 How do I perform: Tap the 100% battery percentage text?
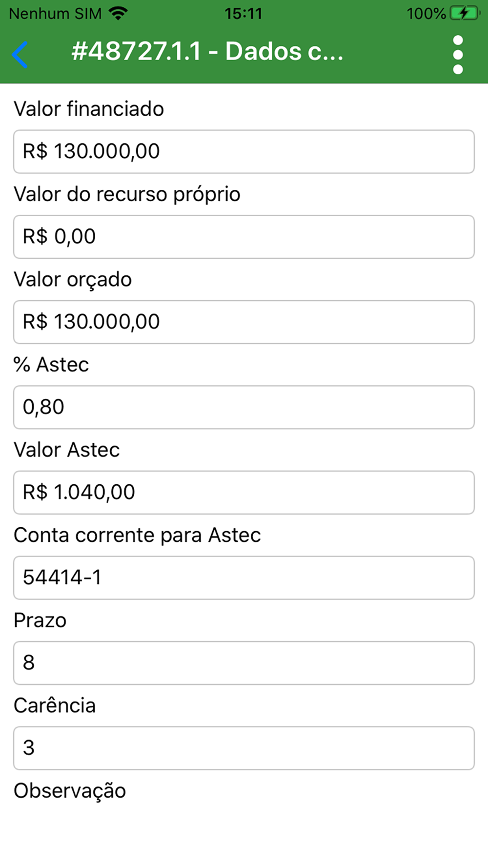click(426, 13)
